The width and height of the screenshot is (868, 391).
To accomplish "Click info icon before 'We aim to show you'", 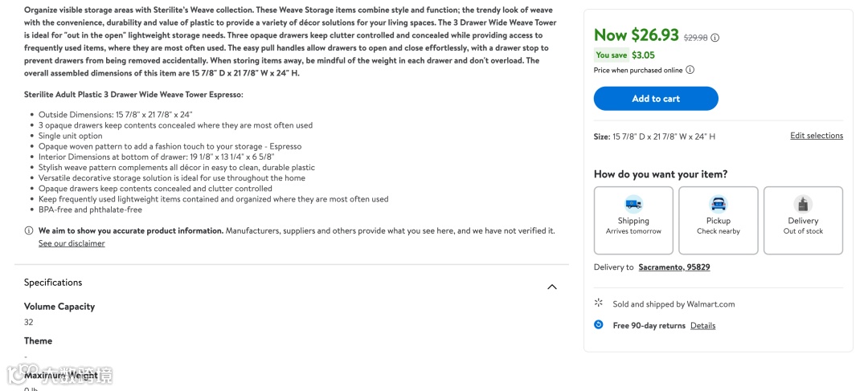I will 29,231.
